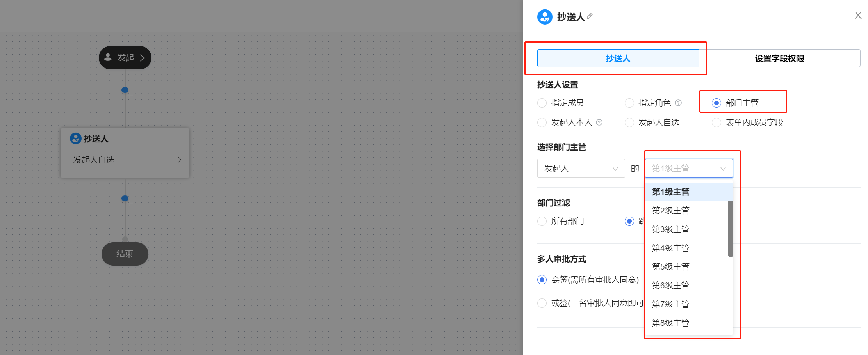Viewport: 868px width, 355px height.
Task: Select the partially hidden radio beside 所有部门
Action: pos(629,221)
